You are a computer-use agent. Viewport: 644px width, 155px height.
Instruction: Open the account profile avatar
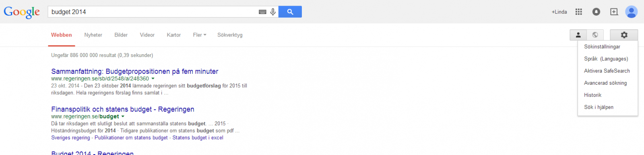click(x=631, y=12)
